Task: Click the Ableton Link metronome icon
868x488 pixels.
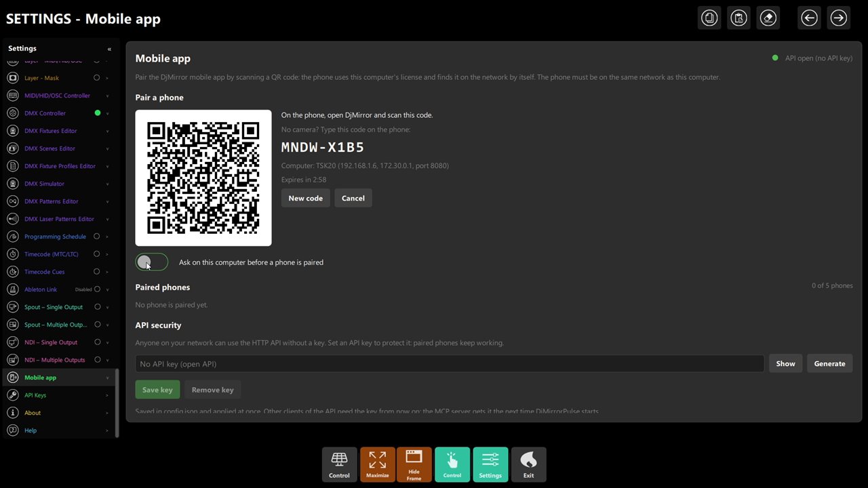Action: [12, 289]
